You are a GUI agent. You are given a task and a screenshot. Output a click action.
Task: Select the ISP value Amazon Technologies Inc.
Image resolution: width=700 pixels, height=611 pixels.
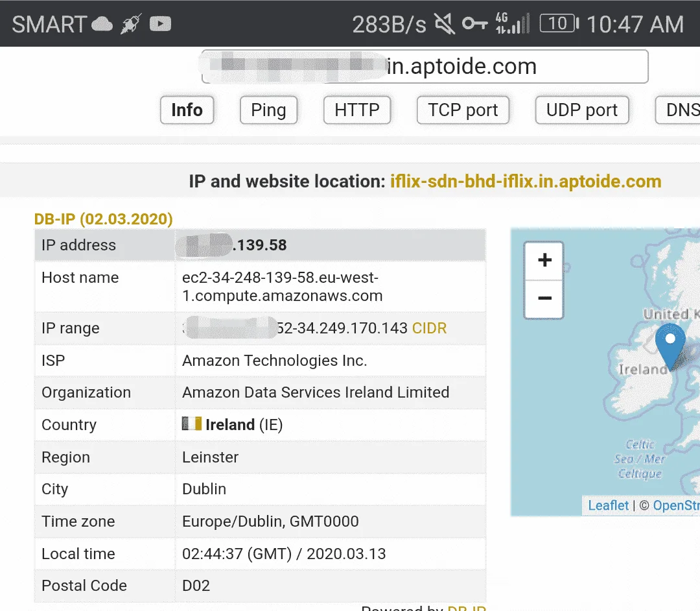[x=275, y=361]
